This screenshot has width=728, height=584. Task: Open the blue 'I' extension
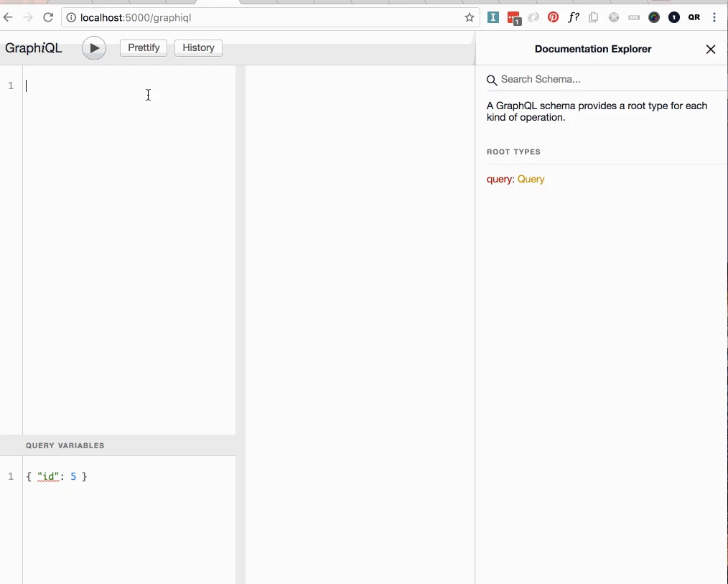(x=493, y=18)
